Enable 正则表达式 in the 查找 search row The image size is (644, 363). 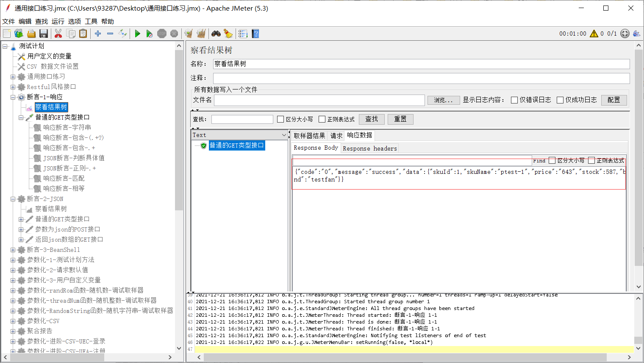click(322, 119)
